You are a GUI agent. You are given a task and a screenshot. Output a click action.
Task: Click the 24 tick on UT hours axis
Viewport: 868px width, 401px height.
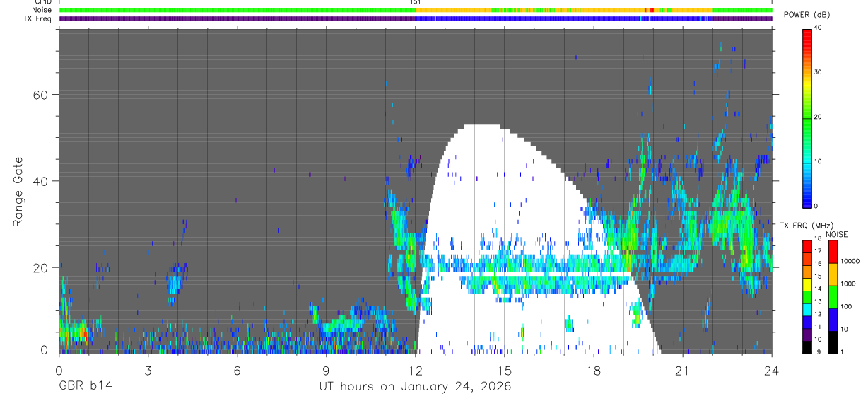pos(772,370)
